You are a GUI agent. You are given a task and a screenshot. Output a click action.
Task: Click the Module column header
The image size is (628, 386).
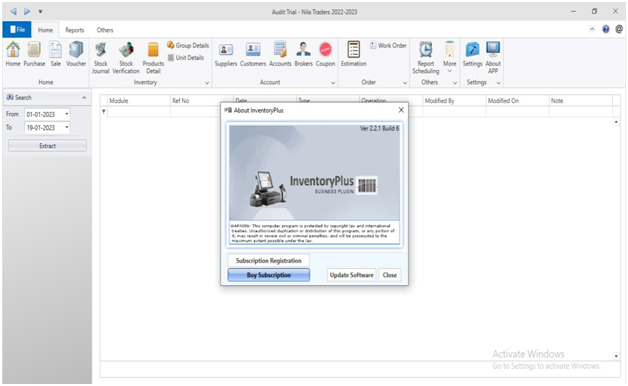[x=139, y=101]
